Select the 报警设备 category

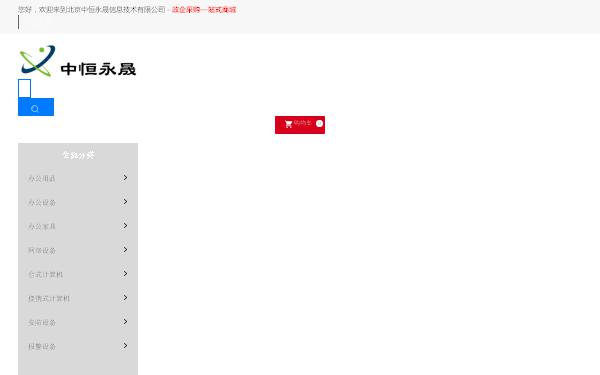tap(42, 347)
